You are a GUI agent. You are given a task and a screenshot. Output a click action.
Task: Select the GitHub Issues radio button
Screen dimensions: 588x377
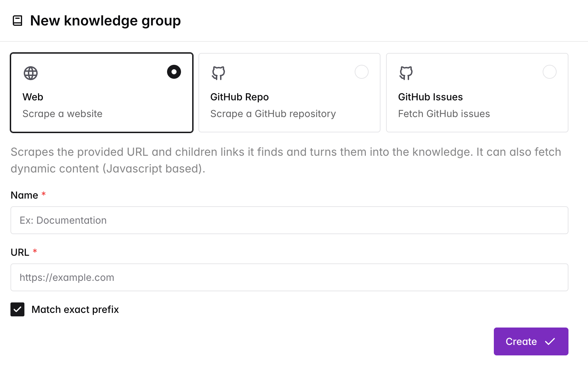point(550,72)
